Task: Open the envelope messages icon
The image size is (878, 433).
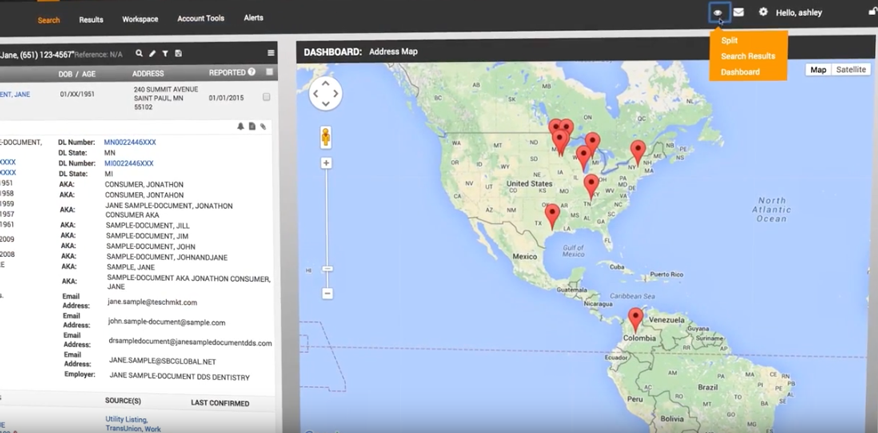Action: [x=738, y=12]
